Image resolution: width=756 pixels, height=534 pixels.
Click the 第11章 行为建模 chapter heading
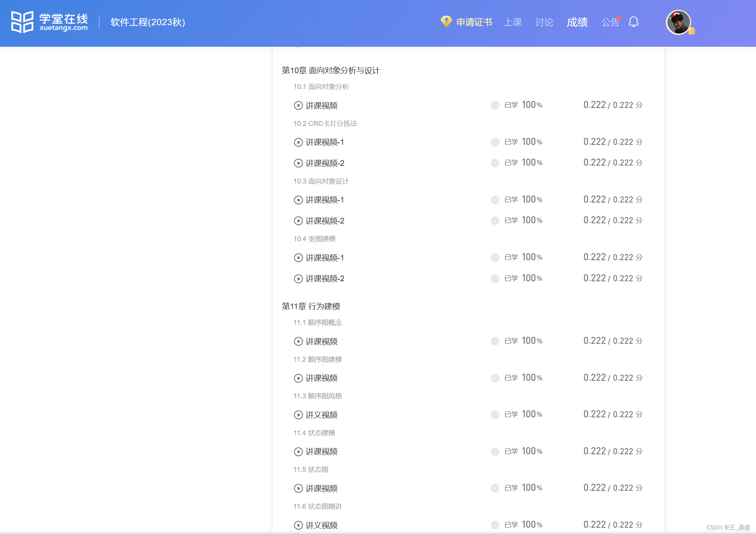311,306
